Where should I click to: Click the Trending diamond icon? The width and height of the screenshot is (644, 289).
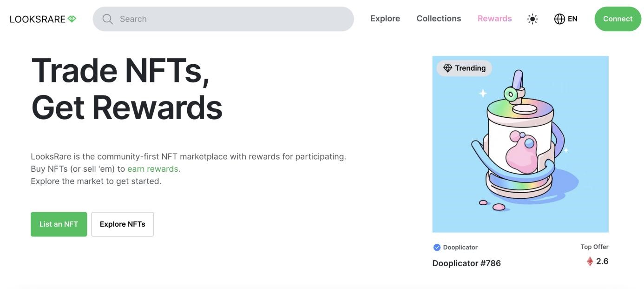(x=447, y=68)
